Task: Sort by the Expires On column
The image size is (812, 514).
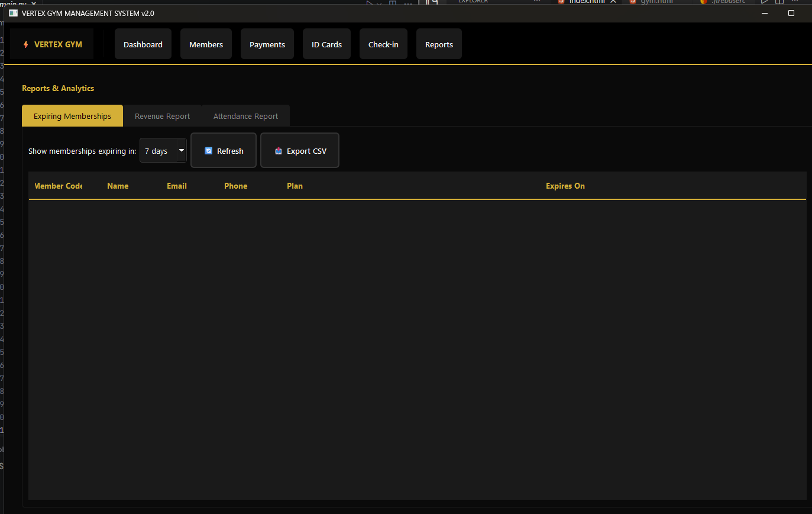Action: 565,186
